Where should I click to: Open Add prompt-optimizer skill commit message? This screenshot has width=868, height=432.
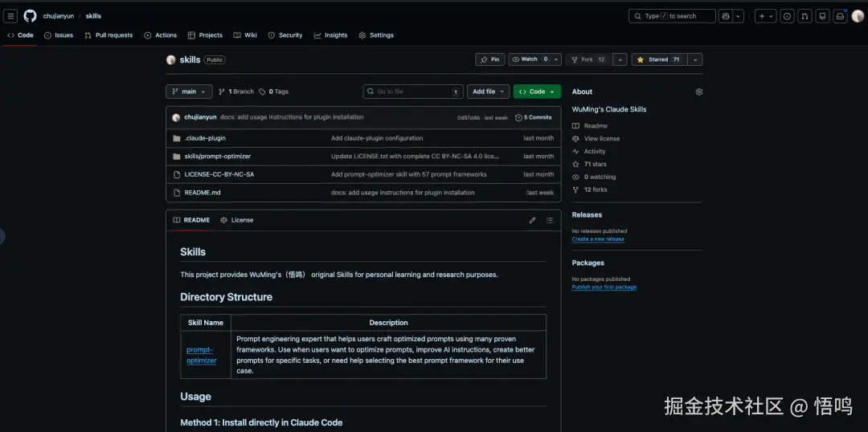[x=408, y=174]
